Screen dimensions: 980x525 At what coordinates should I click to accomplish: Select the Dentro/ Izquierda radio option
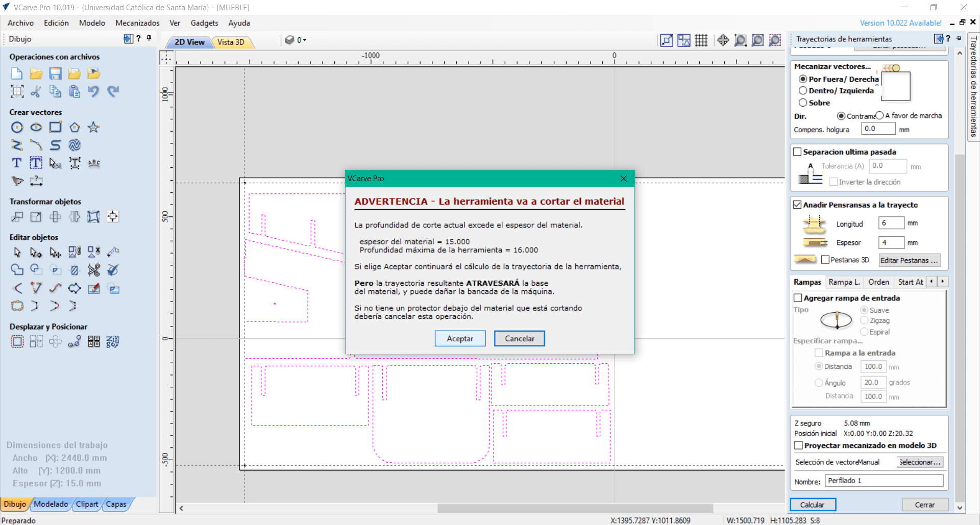[x=803, y=91]
